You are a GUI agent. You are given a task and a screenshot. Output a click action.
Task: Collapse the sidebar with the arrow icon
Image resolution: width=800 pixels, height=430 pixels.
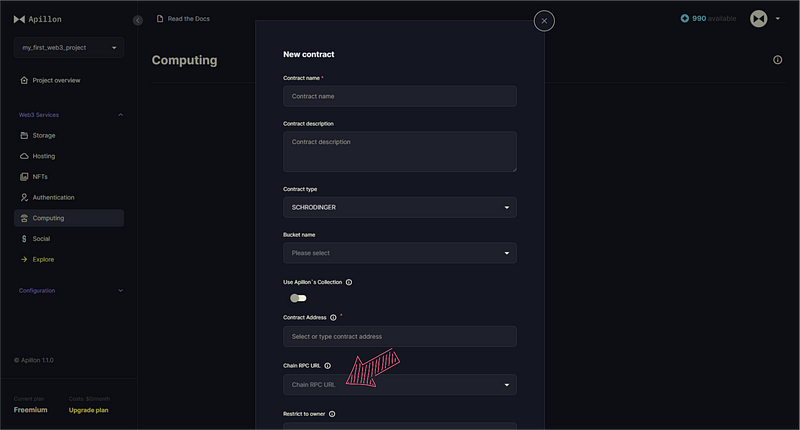tap(138, 20)
